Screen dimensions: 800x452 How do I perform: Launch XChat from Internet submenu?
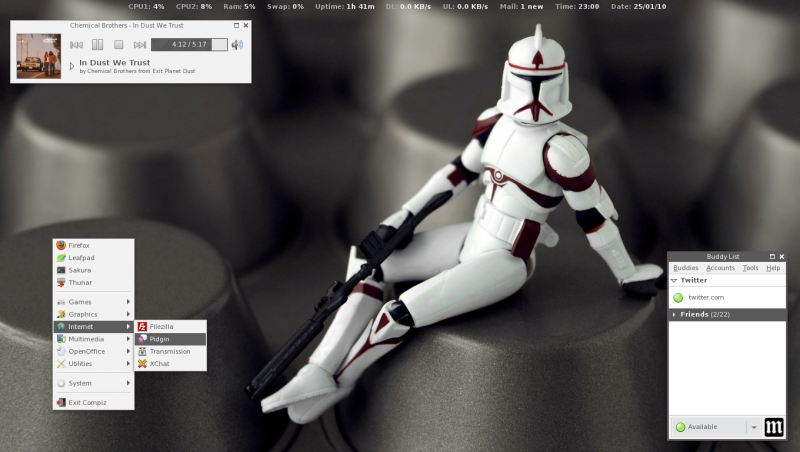(170, 363)
